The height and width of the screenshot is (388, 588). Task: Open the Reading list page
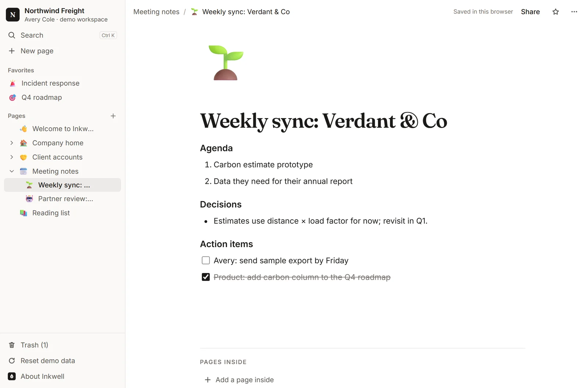[62, 213]
